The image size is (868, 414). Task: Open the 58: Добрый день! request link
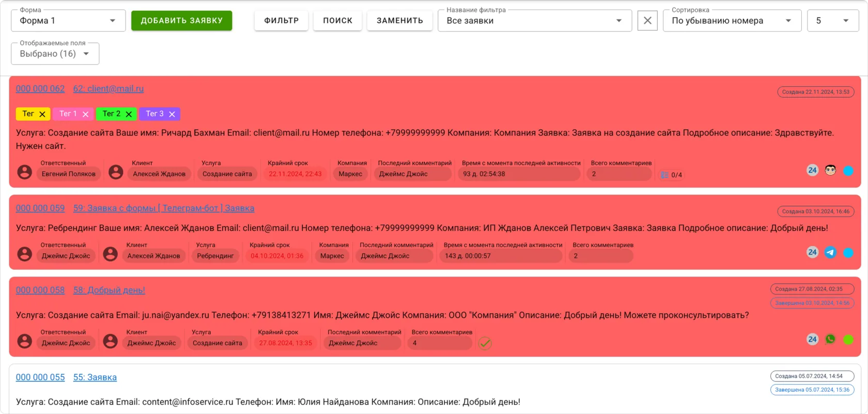109,290
